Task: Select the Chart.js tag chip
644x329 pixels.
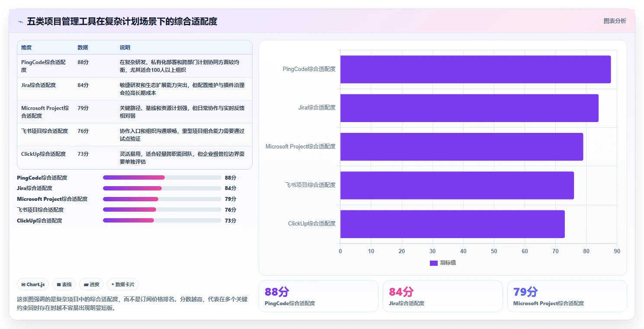Action: 33,284
